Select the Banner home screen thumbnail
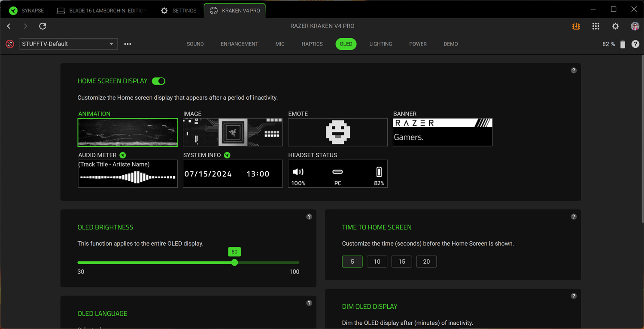The height and width of the screenshot is (329, 644). pyautogui.click(x=443, y=132)
